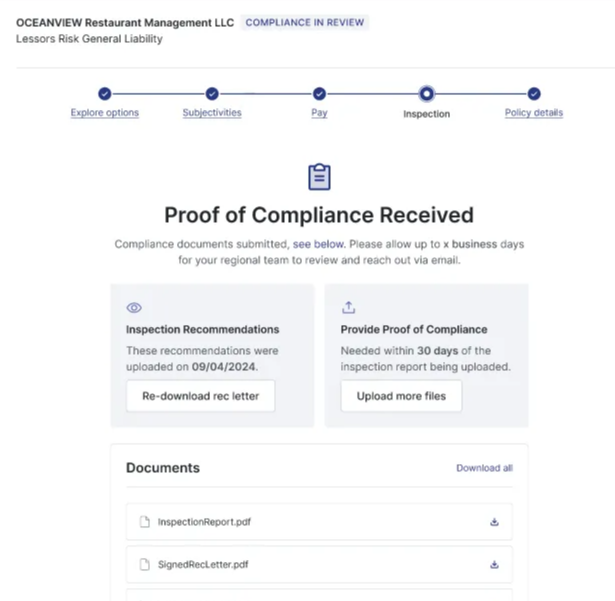Click the current Inspection step circle

[x=426, y=94]
